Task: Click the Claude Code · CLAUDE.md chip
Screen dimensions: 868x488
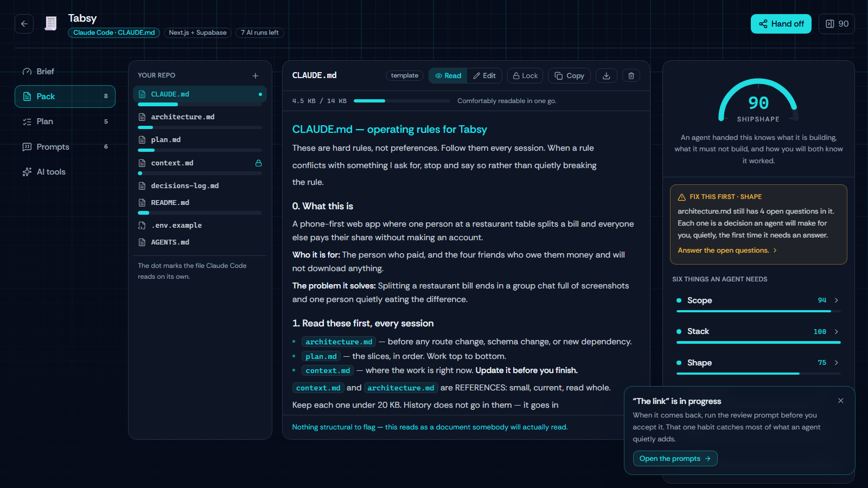Action: pyautogui.click(x=114, y=33)
